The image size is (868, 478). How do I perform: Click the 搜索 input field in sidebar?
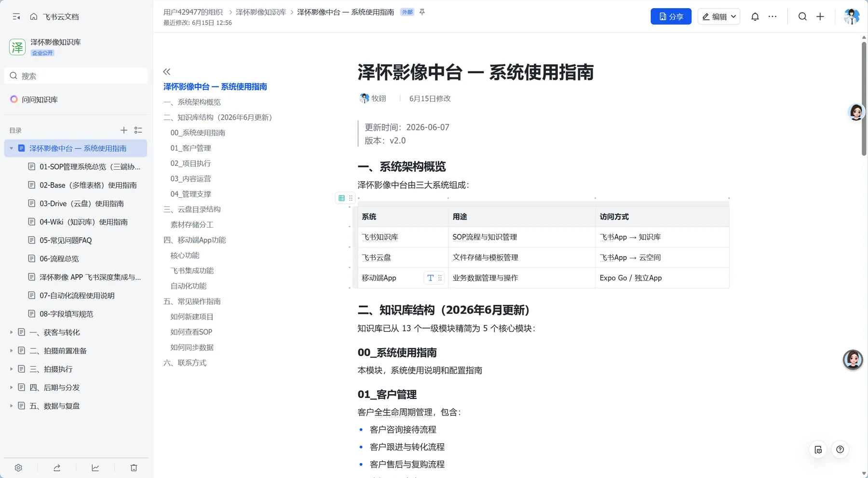76,76
